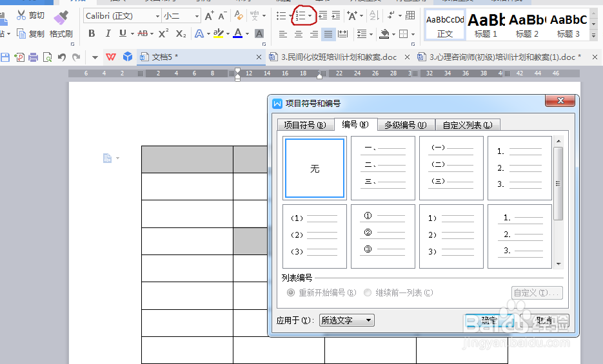Click the character shading gray A icon
The image size is (603, 364).
tap(259, 34)
